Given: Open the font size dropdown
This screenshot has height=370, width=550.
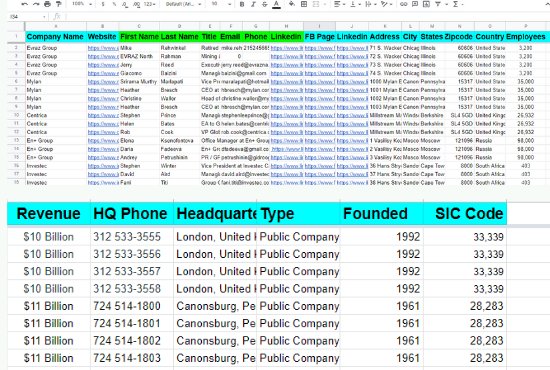Looking at the screenshot, I should pyautogui.click(x=221, y=4).
